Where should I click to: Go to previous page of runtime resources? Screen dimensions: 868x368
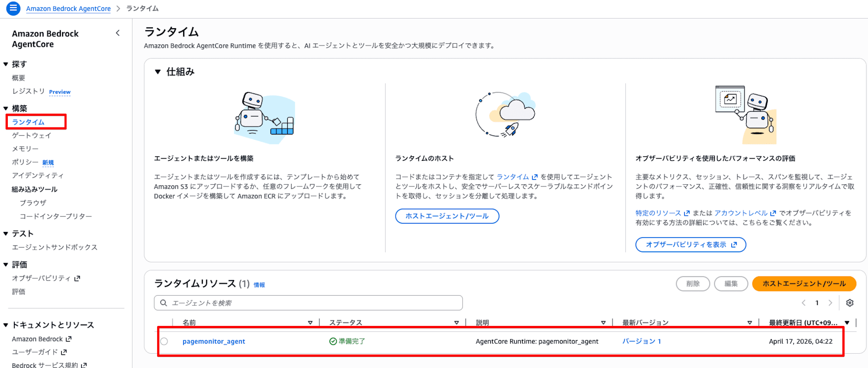803,303
